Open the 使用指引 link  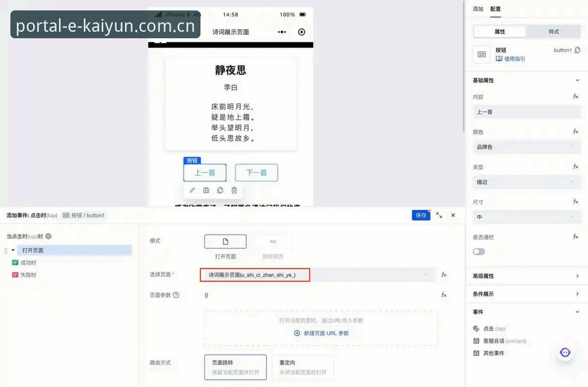[x=511, y=59]
